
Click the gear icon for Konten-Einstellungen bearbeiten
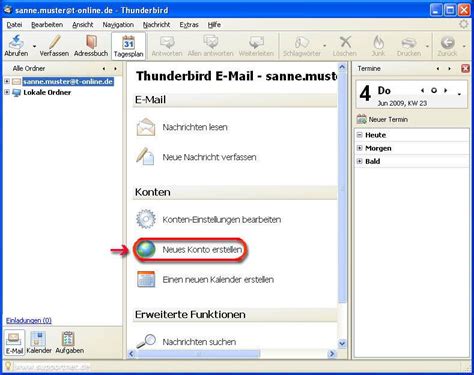tap(146, 219)
